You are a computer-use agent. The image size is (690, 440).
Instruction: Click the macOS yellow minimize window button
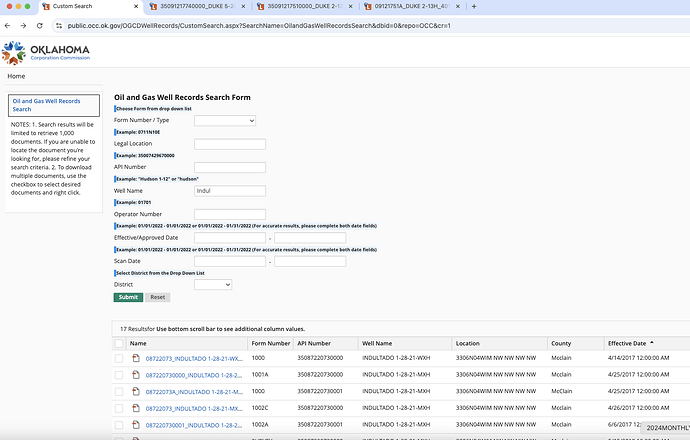(x=18, y=6)
